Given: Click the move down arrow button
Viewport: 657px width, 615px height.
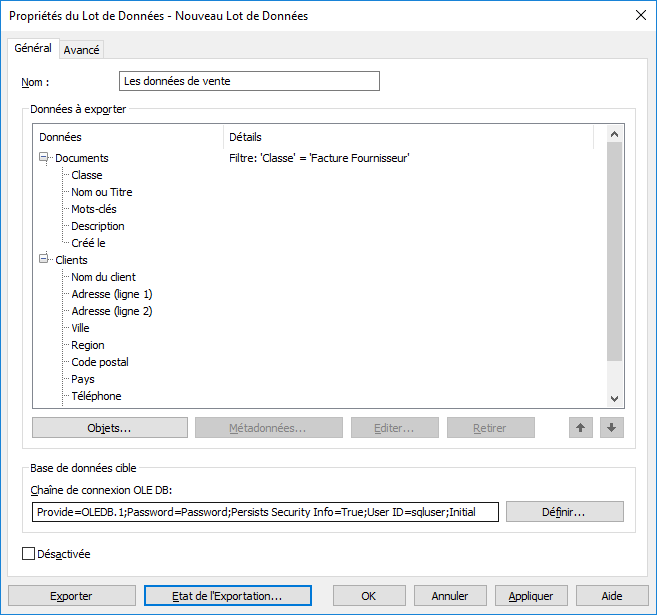Looking at the screenshot, I should point(612,428).
